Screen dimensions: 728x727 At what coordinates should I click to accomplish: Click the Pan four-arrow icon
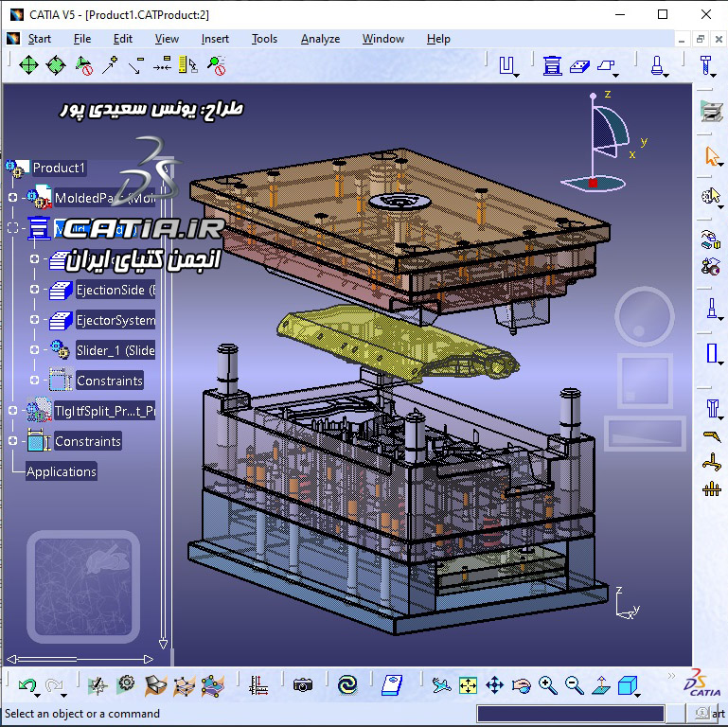tap(494, 685)
